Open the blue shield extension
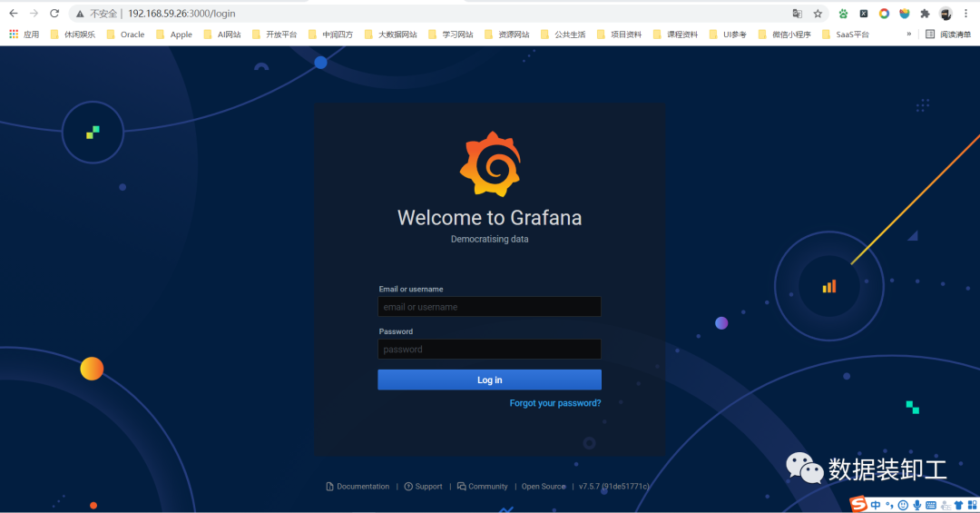 [x=905, y=14]
